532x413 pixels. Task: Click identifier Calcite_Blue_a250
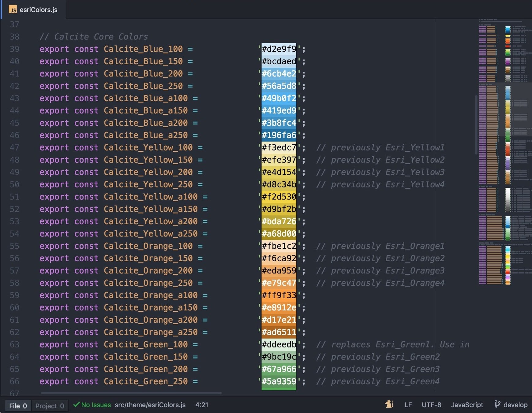pyautogui.click(x=146, y=135)
